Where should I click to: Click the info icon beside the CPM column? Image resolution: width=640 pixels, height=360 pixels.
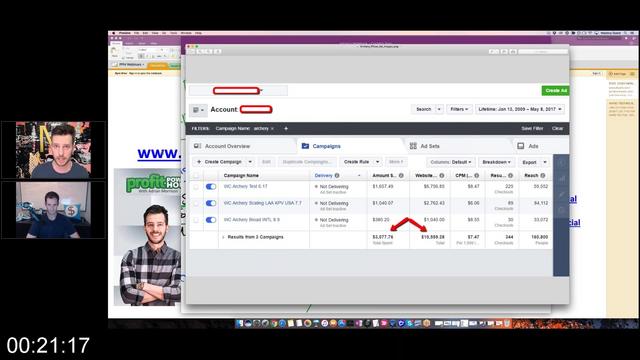[x=476, y=176]
